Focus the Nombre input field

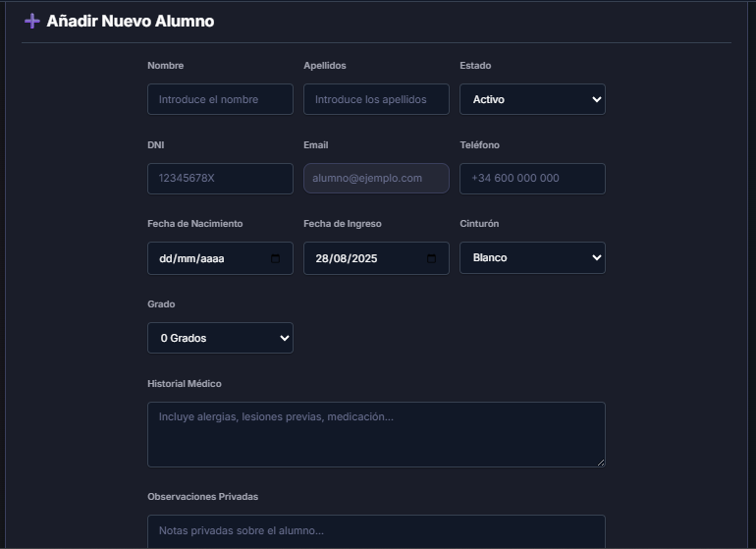[220, 99]
